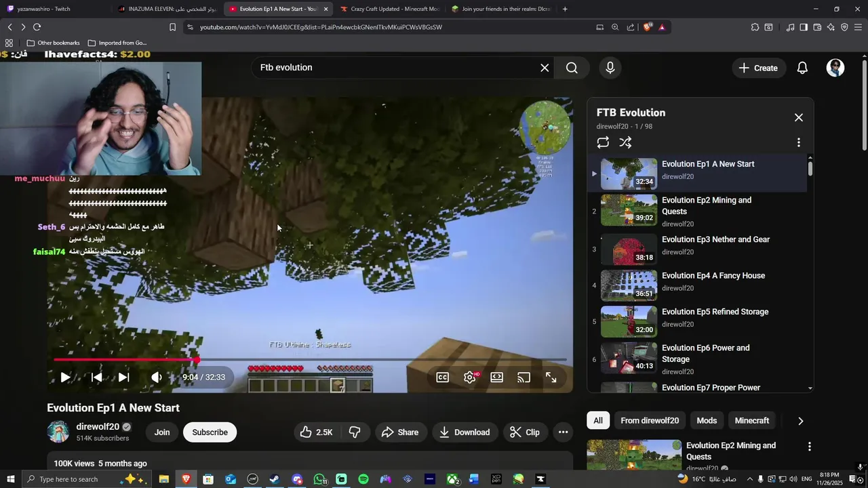Switch player to theater mode
The image size is (868, 488).
497,378
